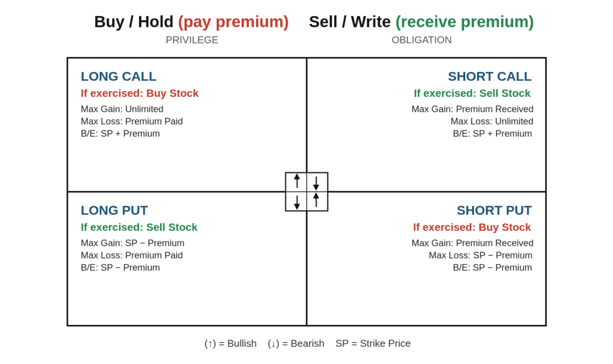This screenshot has height=364, width=613.
Task: Click 'Max Gain: Unlimited' text
Action: tap(122, 109)
